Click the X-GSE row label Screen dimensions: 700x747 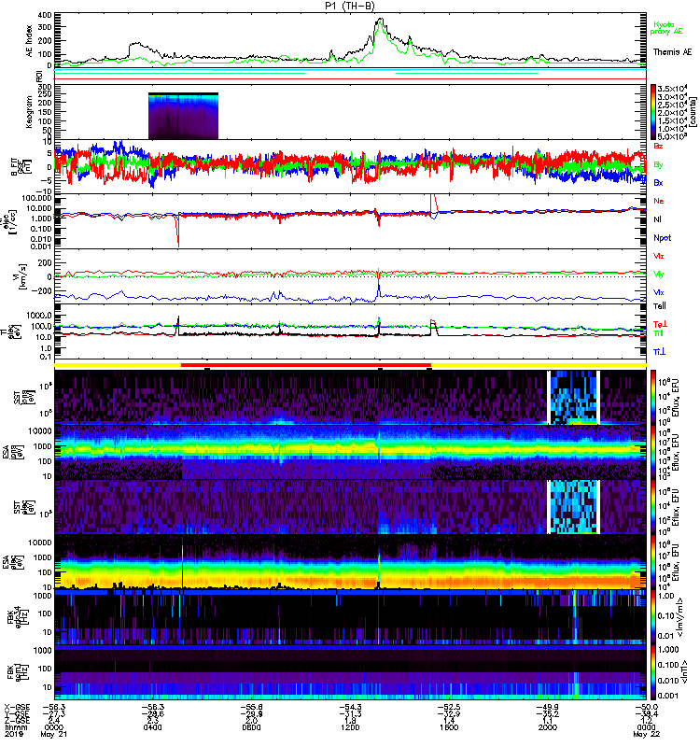pyautogui.click(x=16, y=707)
